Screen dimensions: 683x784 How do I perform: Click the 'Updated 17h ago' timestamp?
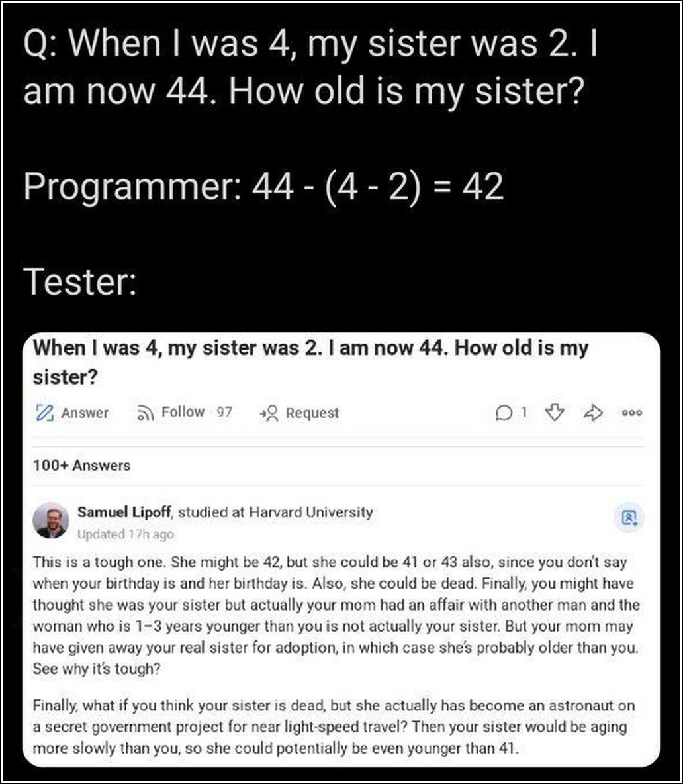coord(126,534)
